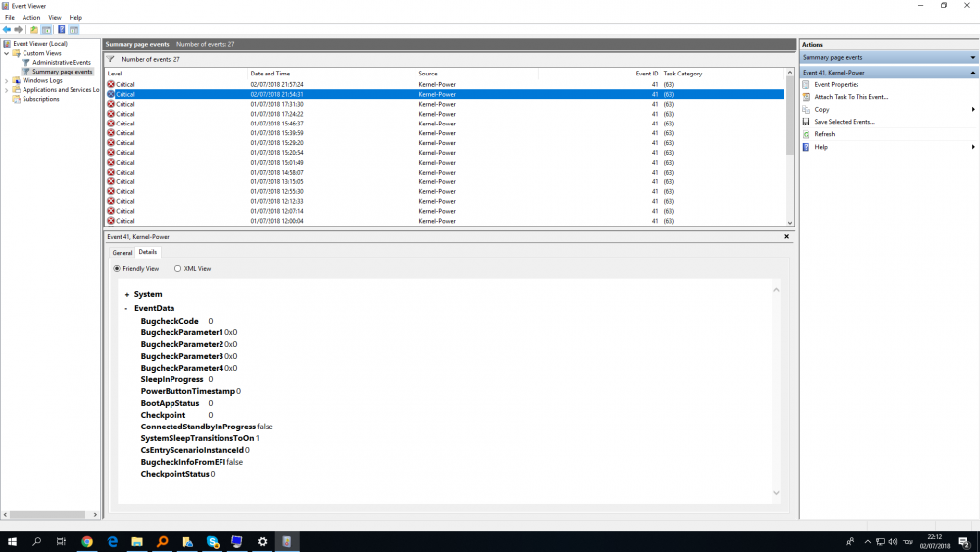980x552 pixels.
Task: Open the Help menu in menu bar
Action: click(75, 18)
